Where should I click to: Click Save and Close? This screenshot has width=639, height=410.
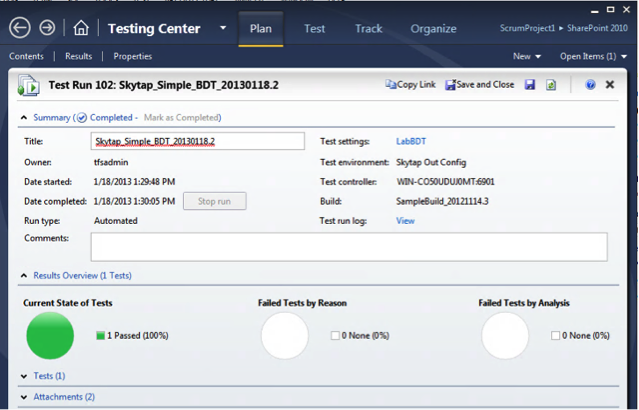(x=480, y=84)
